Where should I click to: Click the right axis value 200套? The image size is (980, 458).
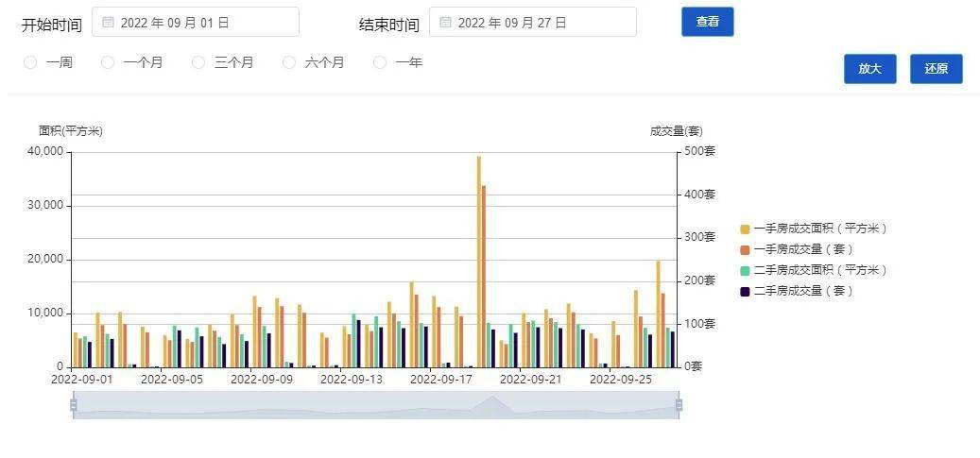pyautogui.click(x=700, y=280)
